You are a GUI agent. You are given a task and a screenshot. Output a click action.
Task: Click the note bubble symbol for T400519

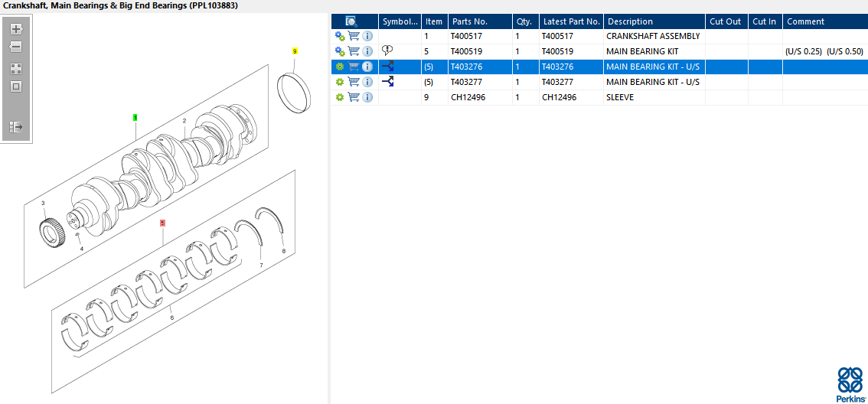[x=387, y=51]
